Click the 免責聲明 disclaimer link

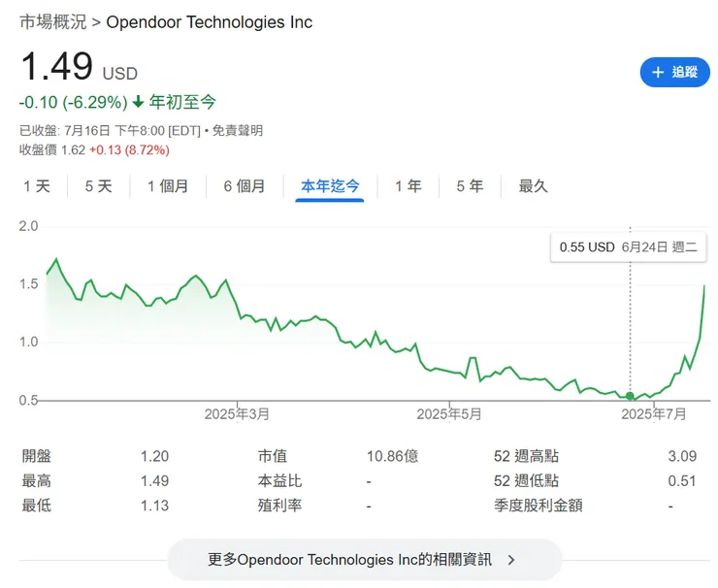point(237,131)
